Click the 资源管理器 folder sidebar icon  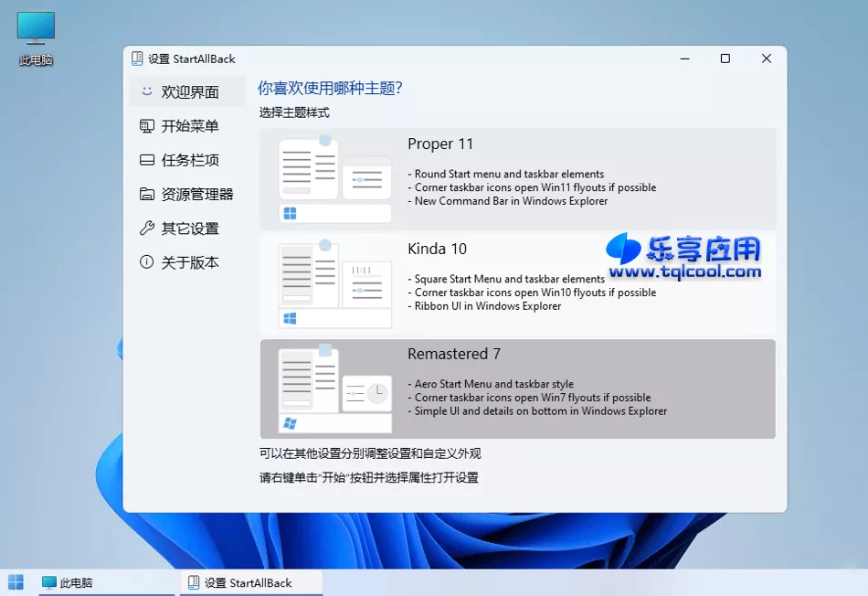(x=146, y=194)
